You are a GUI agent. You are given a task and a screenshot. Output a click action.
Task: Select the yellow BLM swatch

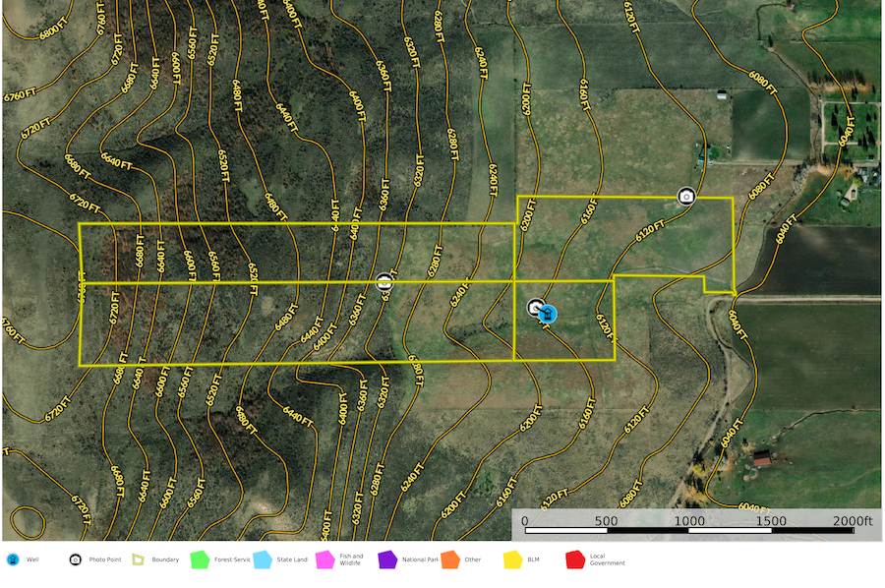(513, 559)
